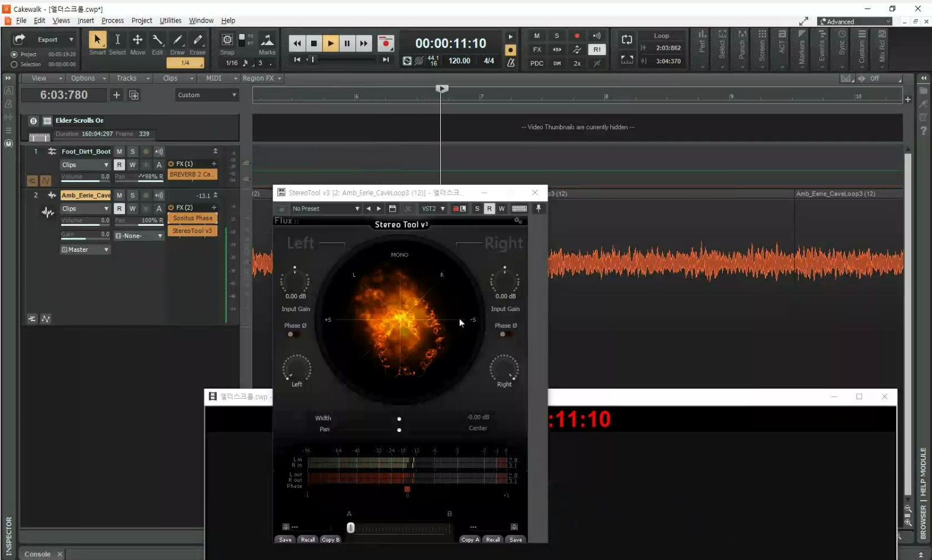Open the Master output dropdown
Viewport: 932px width, 560px height.
click(x=85, y=249)
